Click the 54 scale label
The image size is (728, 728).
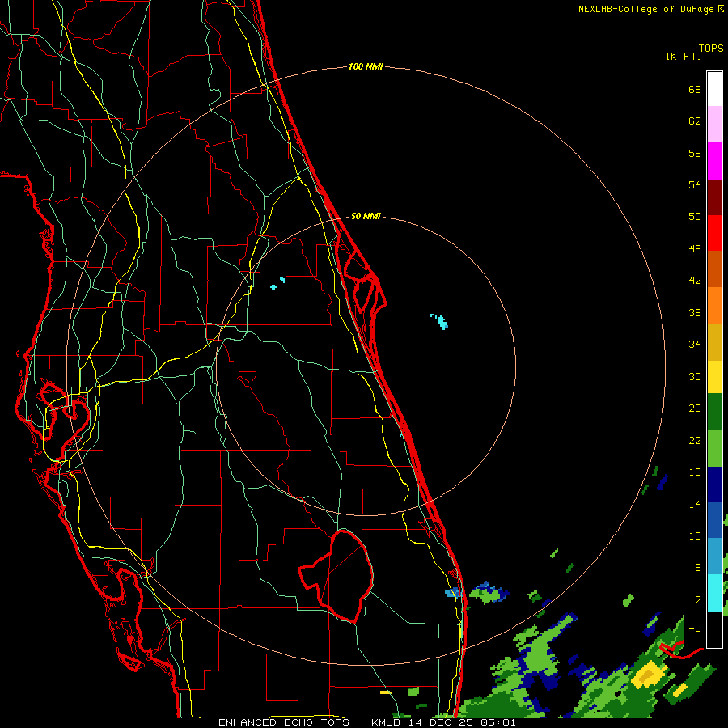pos(695,184)
